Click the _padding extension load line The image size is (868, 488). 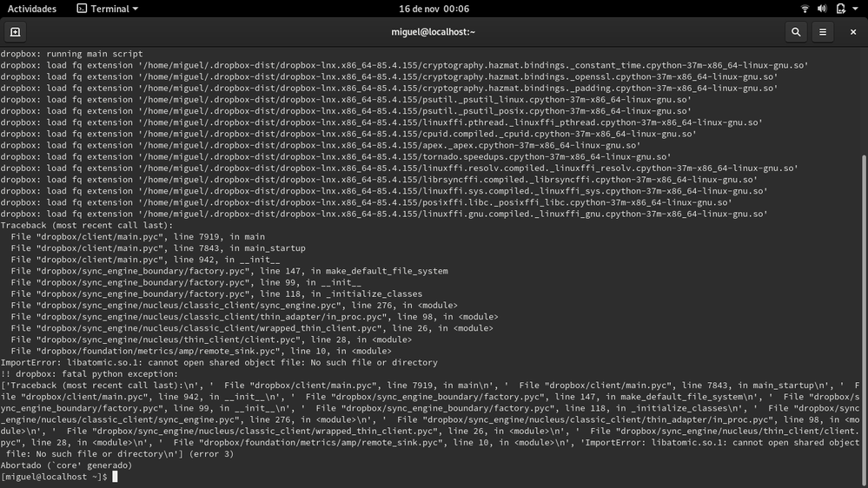coord(389,88)
